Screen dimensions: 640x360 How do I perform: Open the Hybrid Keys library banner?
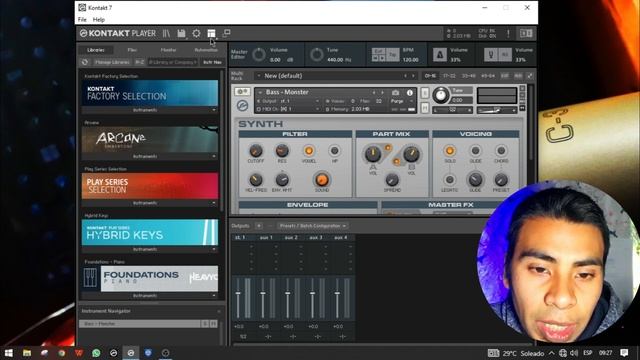(150, 232)
